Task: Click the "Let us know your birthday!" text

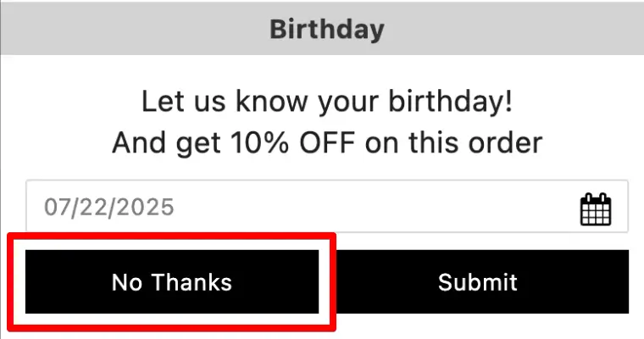Action: click(327, 101)
